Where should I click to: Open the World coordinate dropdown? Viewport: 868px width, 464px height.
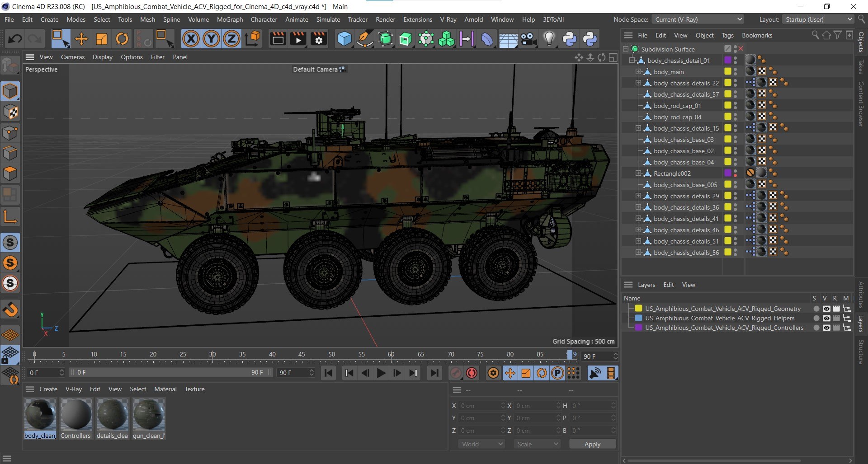point(482,444)
